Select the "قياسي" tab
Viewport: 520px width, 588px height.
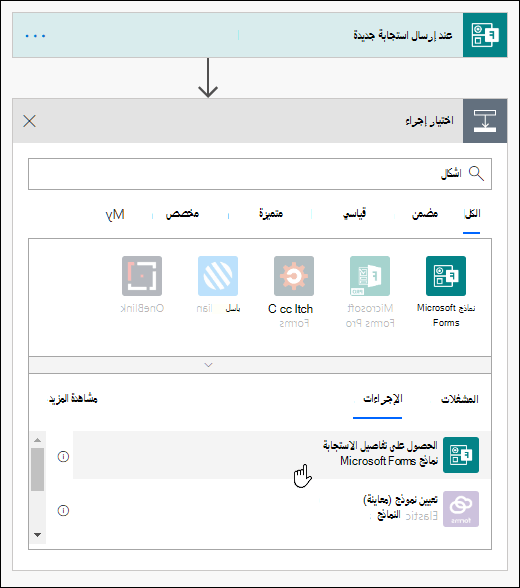[354, 214]
